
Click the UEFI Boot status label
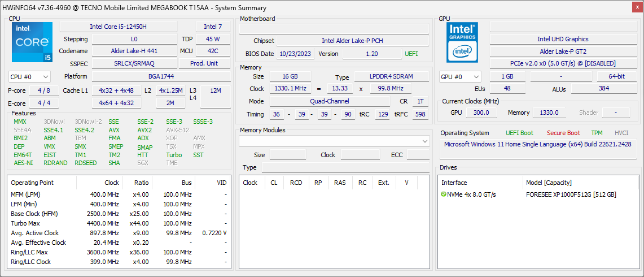click(519, 133)
